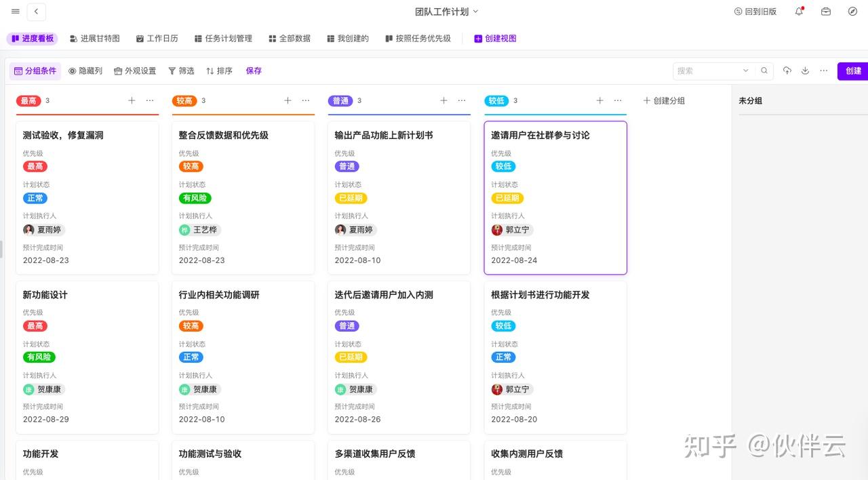Open the 分组条件 grouping dropdown

point(35,71)
